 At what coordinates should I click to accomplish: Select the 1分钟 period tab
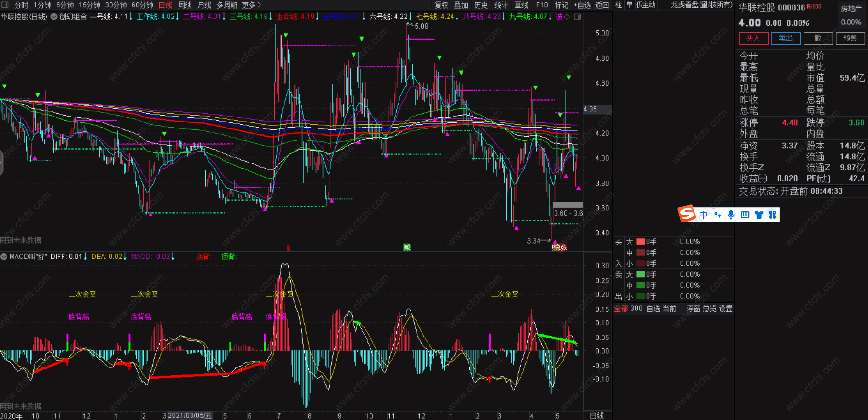(x=42, y=5)
